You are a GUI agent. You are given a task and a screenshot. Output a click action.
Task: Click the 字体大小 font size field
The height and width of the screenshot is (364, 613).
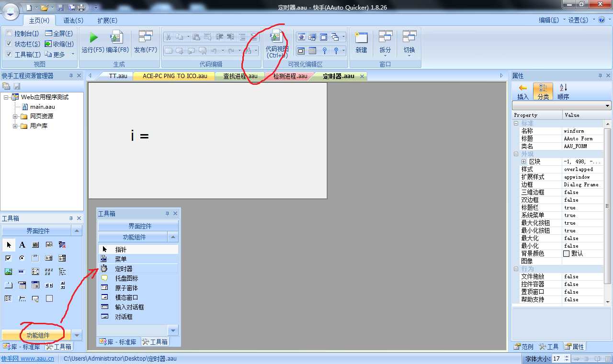click(557, 358)
